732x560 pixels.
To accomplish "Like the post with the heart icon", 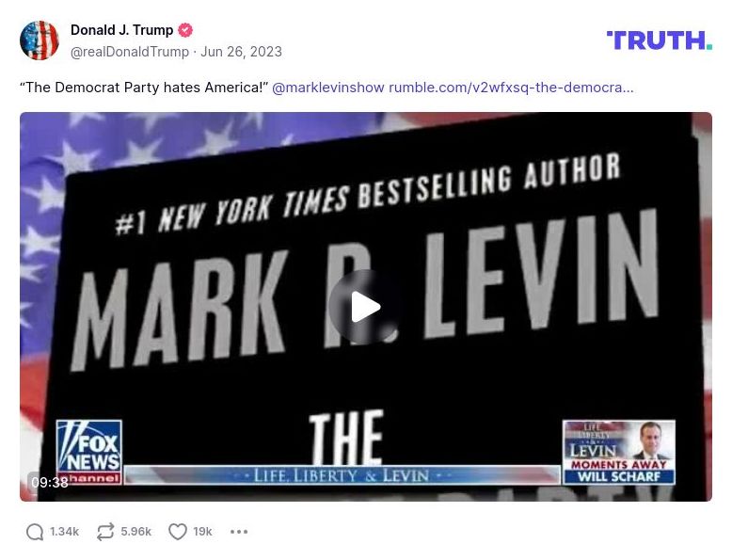I will (178, 532).
